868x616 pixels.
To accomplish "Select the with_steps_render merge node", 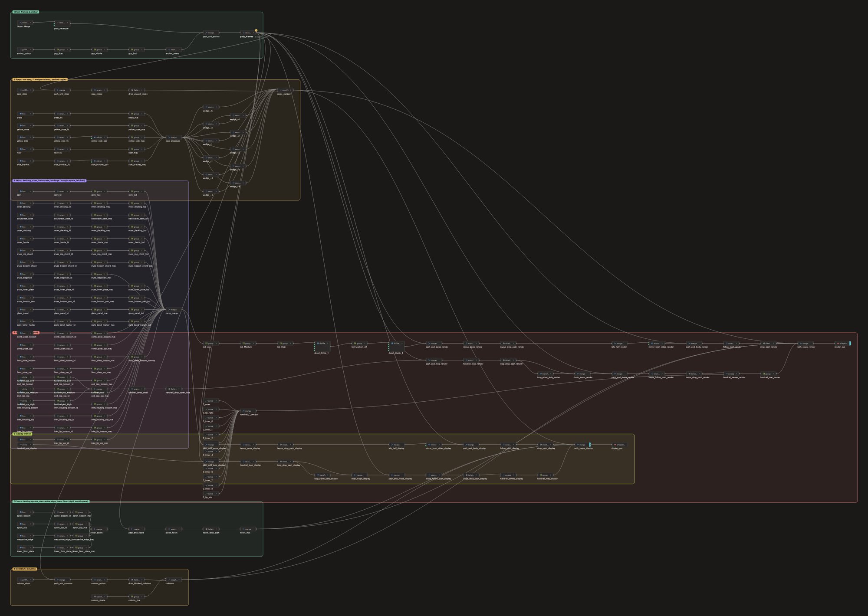I will (806, 343).
